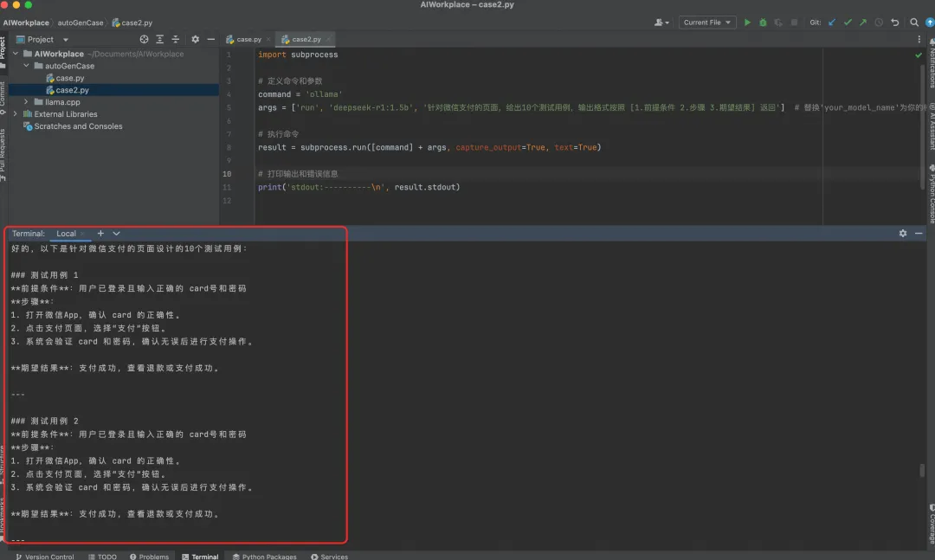Select the Local terminal tab
The image size is (935, 560).
66,234
